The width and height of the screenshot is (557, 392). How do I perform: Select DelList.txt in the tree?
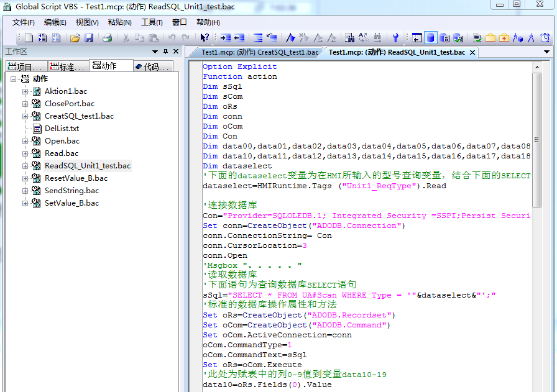coord(62,129)
